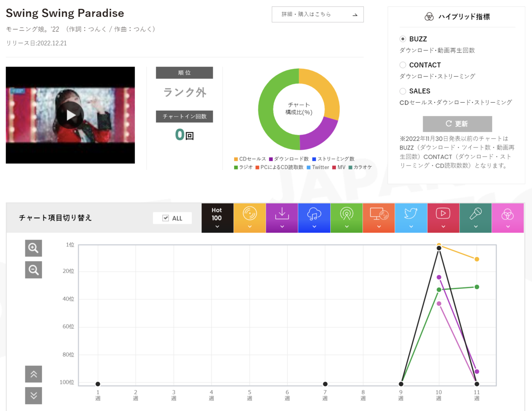Select the orange PC CD lookup icon

pos(379,213)
